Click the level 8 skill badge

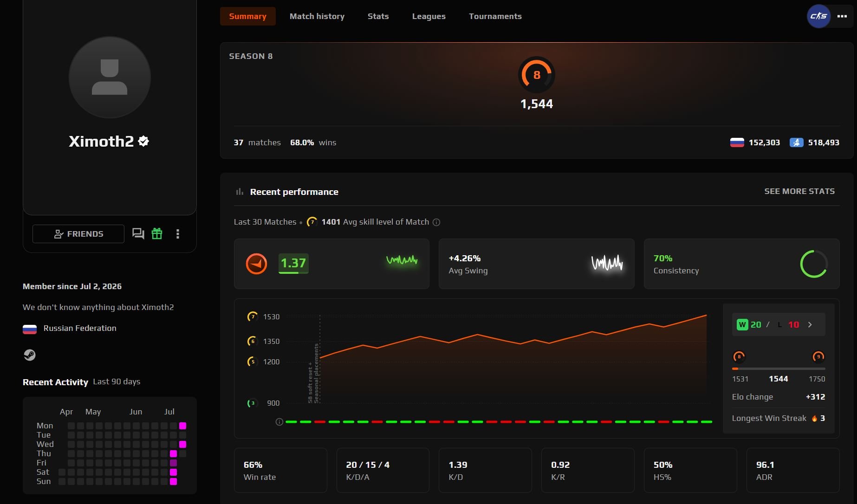pyautogui.click(x=537, y=75)
